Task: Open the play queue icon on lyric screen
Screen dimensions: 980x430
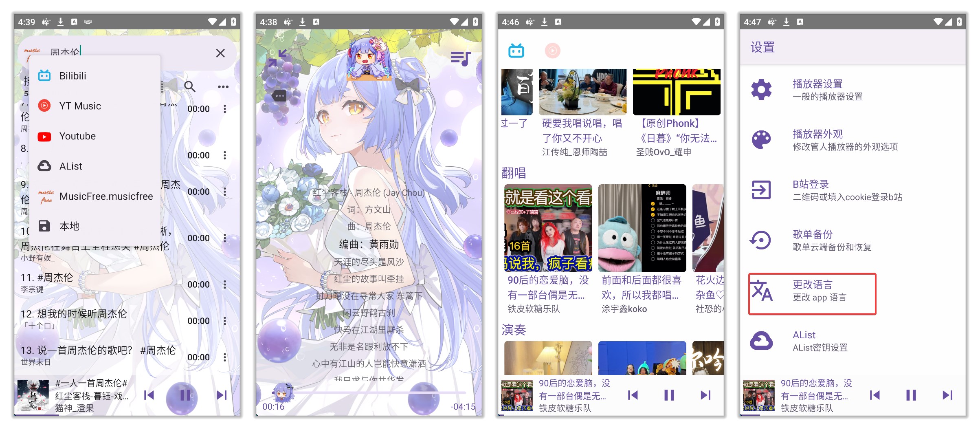Action: 461,58
